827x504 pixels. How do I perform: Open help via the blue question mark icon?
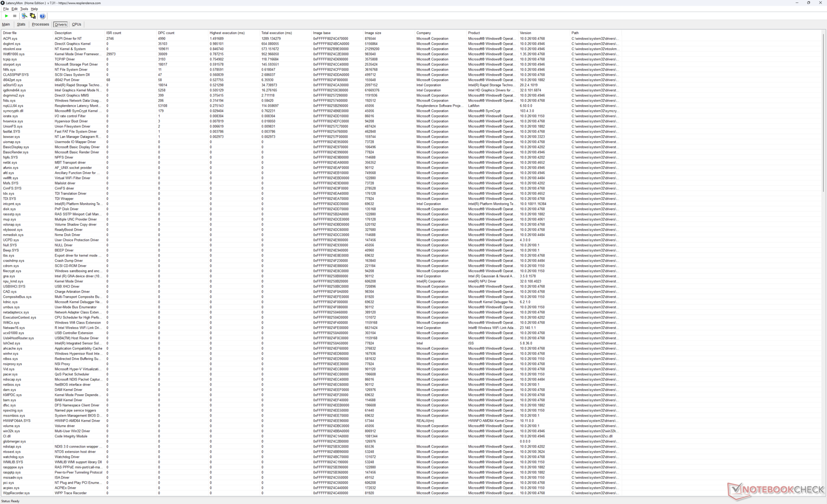[42, 16]
